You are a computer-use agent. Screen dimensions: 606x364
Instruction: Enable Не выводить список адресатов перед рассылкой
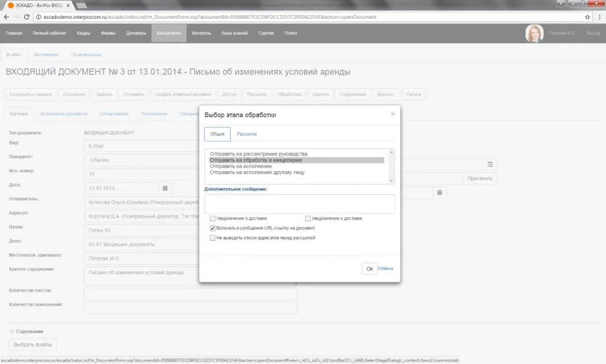(x=213, y=238)
